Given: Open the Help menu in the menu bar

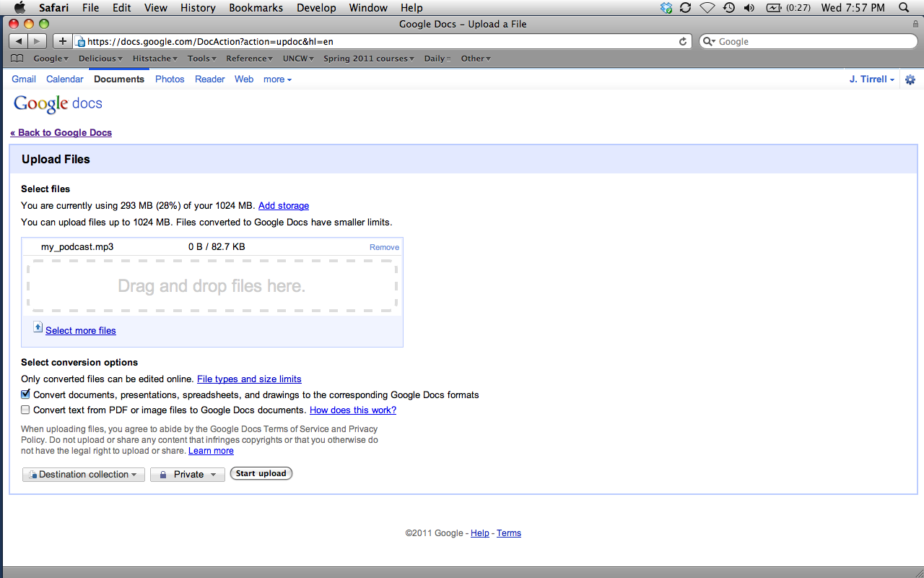Looking at the screenshot, I should tap(411, 8).
